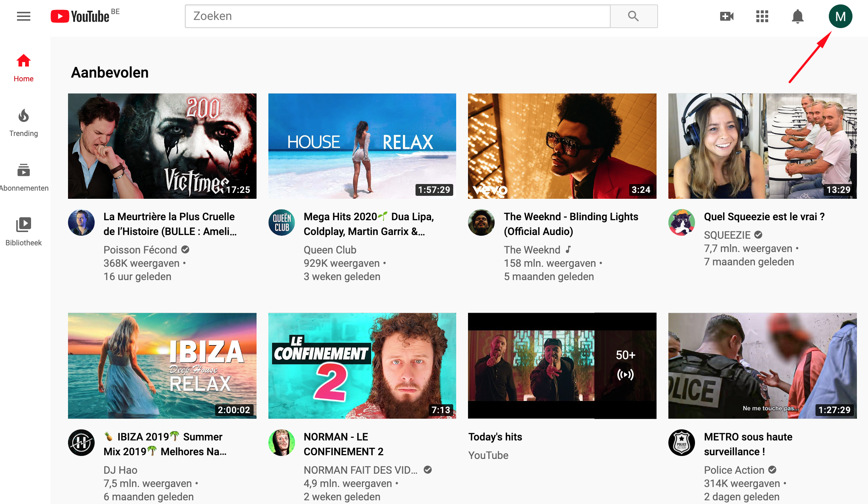The image size is (868, 504).
Task: Open Today's hits playlist thumbnail
Action: pos(562,366)
